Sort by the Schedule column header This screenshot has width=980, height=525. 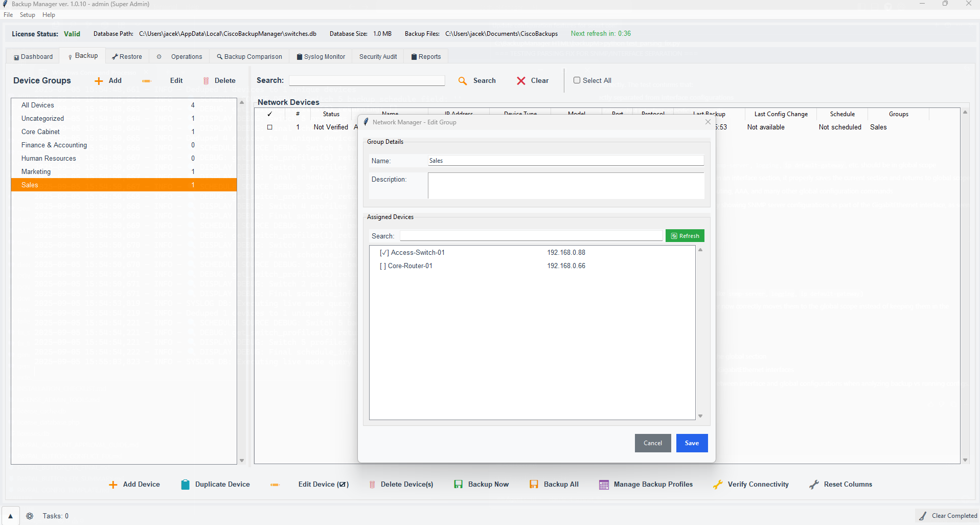coord(842,114)
